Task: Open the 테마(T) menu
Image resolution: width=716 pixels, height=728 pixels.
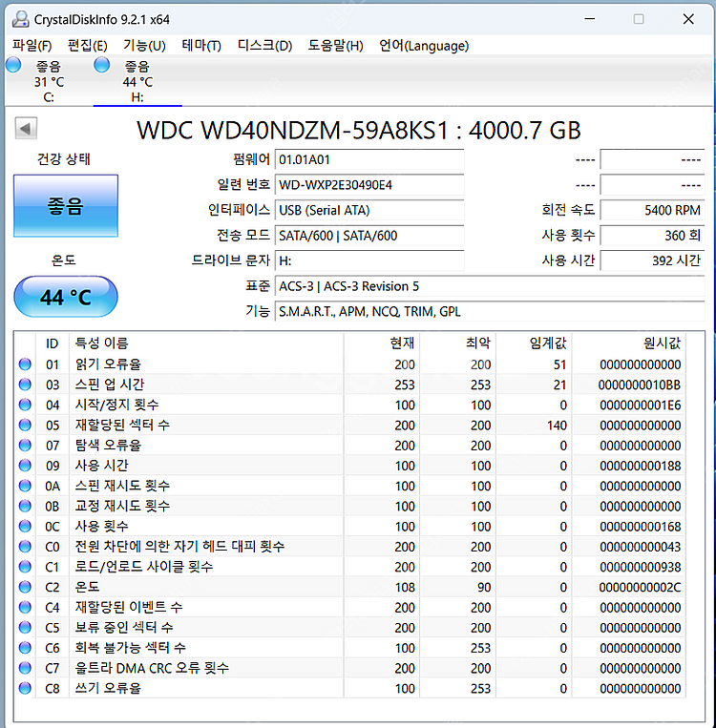Action: [x=201, y=46]
